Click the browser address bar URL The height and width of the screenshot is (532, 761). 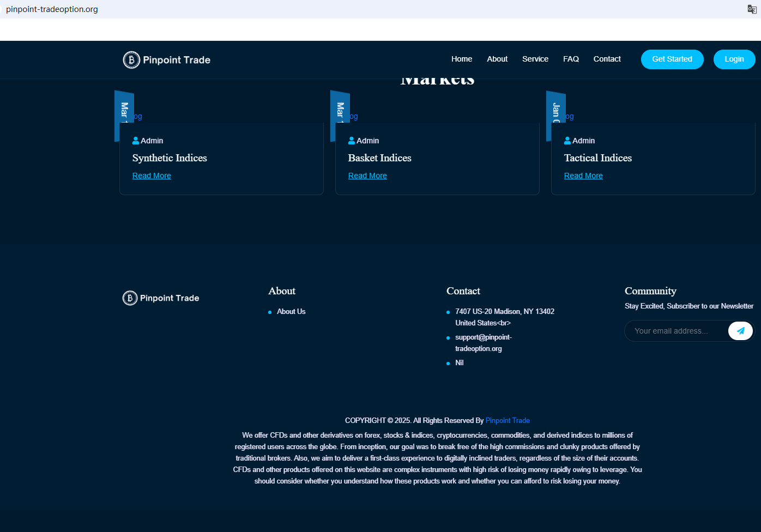52,9
